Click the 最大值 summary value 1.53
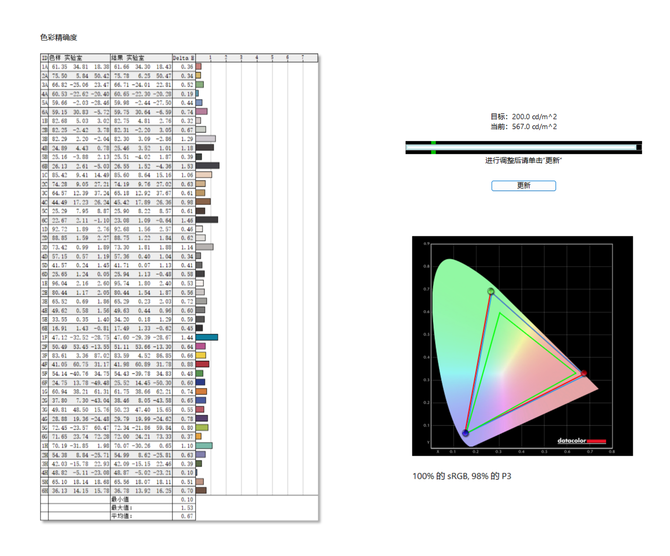This screenshot has height=556, width=670. (x=187, y=508)
